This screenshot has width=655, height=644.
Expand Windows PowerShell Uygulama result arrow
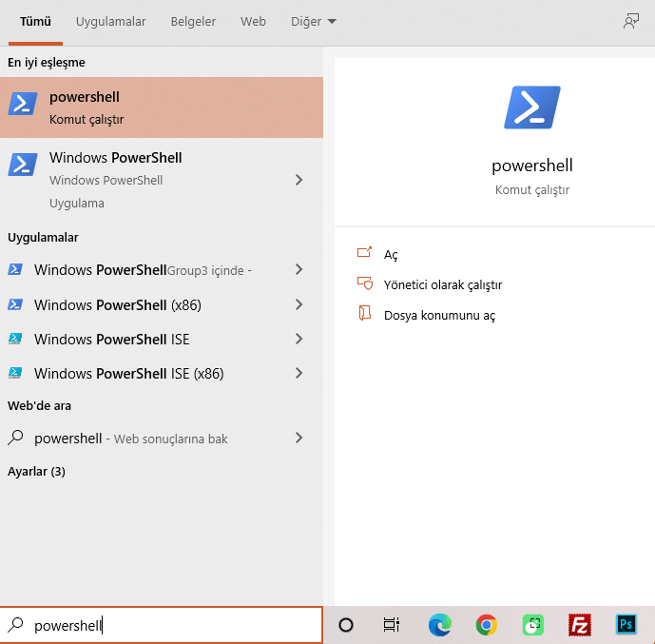point(299,180)
